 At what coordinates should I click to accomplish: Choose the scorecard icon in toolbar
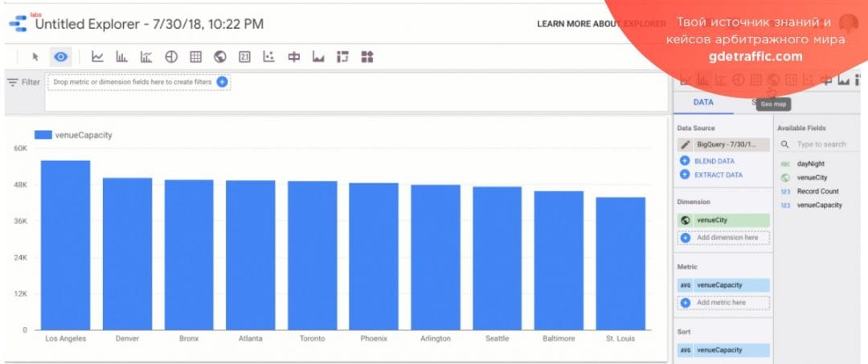click(244, 56)
